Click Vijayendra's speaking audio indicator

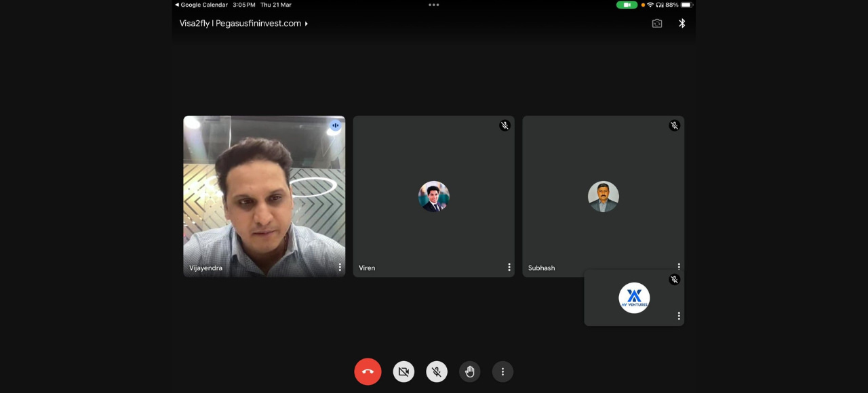(335, 125)
